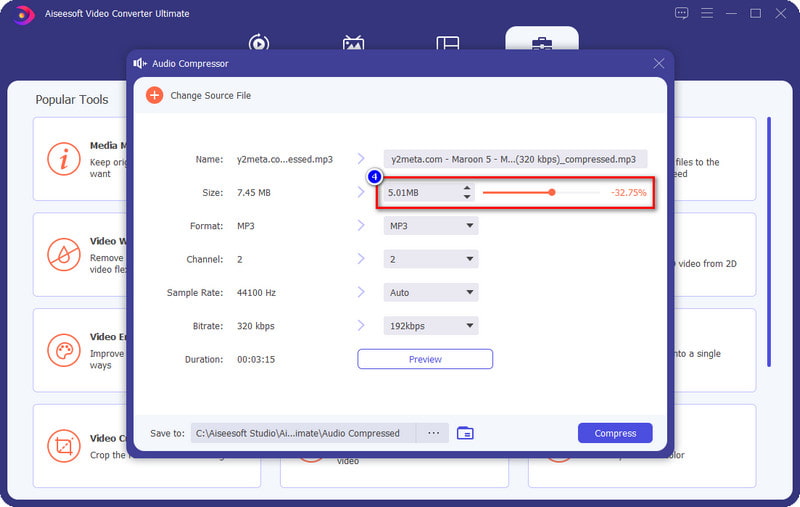800x507 pixels.
Task: Click the Video Watermark remover icon
Action: pyautogui.click(x=64, y=255)
